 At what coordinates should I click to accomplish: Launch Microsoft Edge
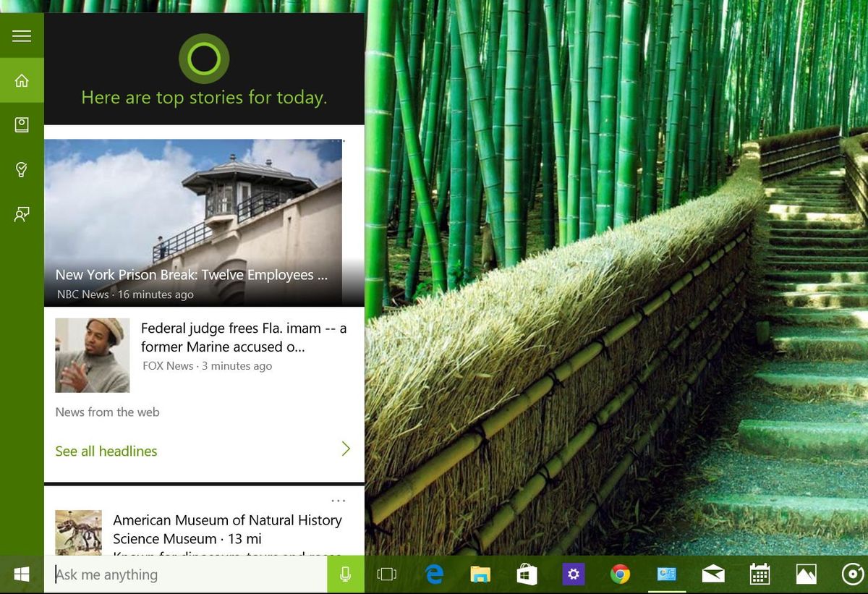[433, 574]
